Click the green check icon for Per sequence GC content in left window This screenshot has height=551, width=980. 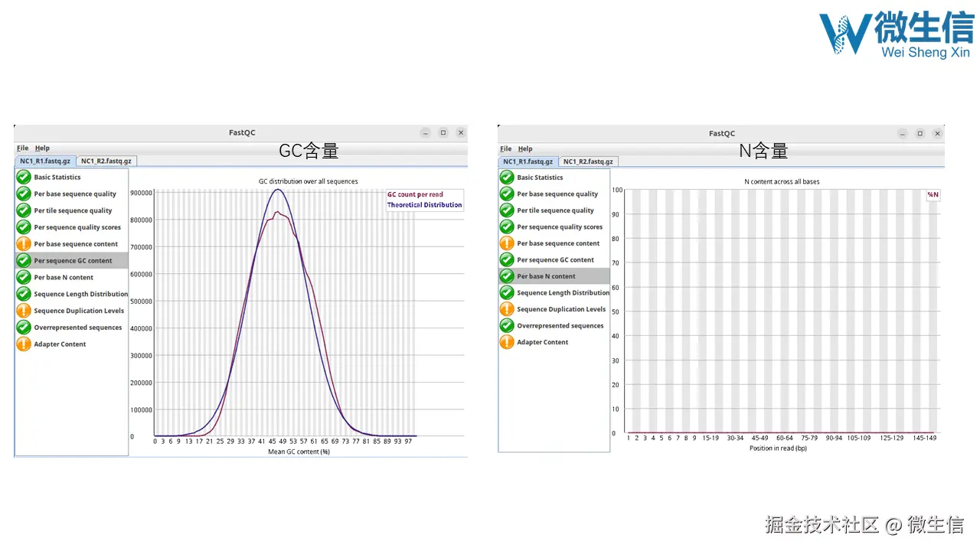(24, 261)
